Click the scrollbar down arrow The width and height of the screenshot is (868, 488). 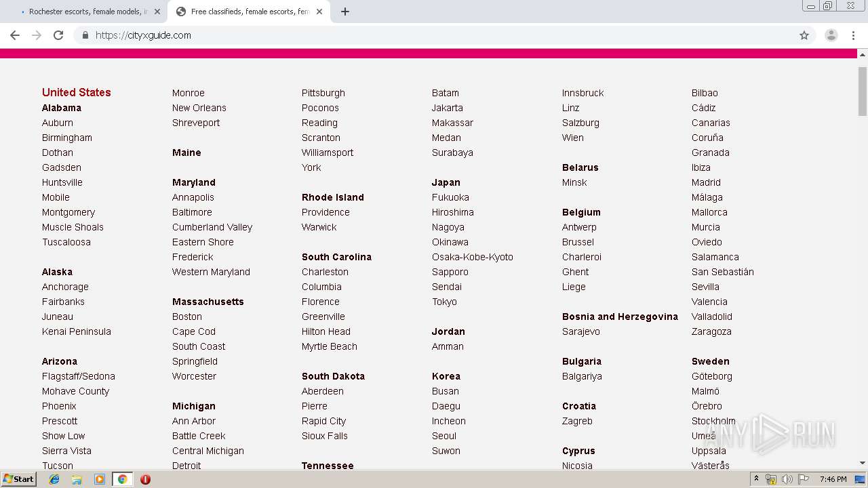point(863,463)
